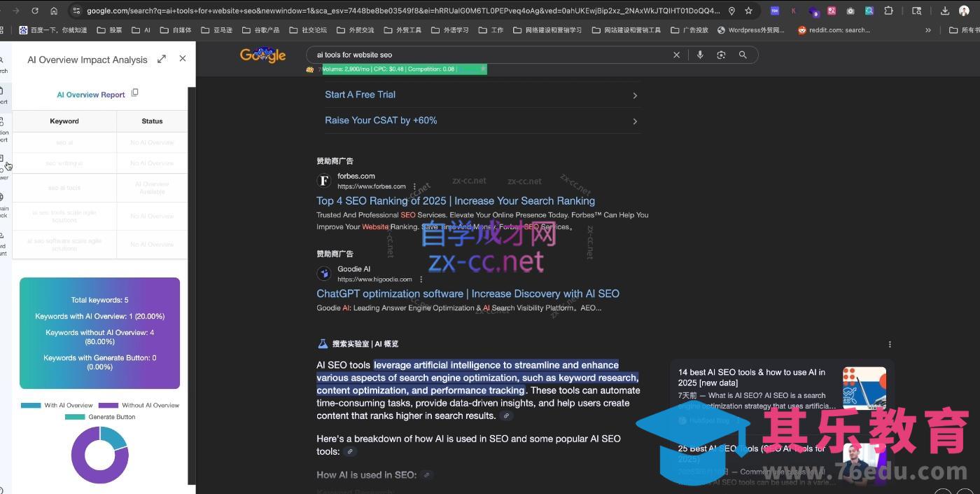980x494 pixels.
Task: Show the hidden bookmarks overflow menu
Action: (x=928, y=30)
